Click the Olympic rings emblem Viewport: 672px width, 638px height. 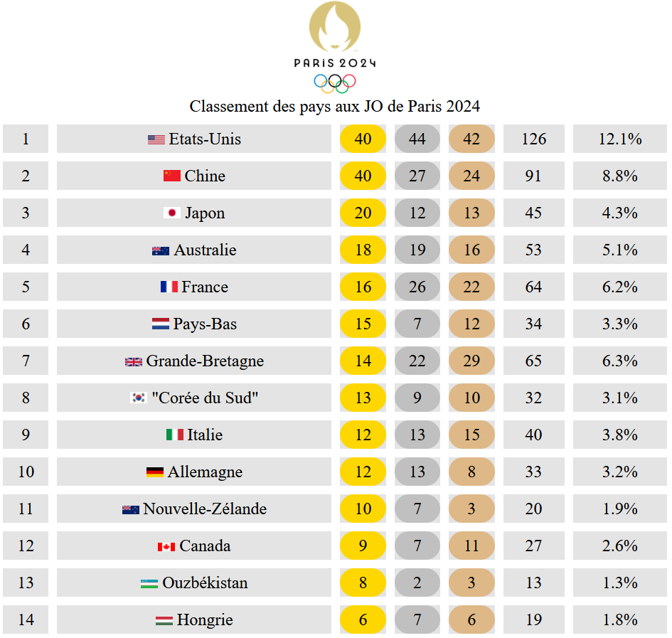click(x=335, y=84)
